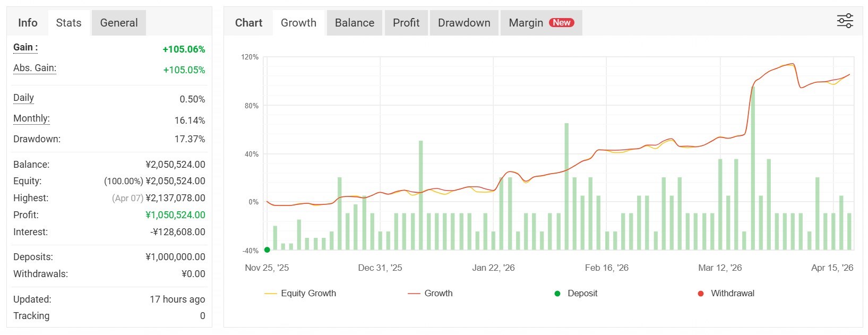
Task: Click the Monthly label link
Action: [x=31, y=118]
